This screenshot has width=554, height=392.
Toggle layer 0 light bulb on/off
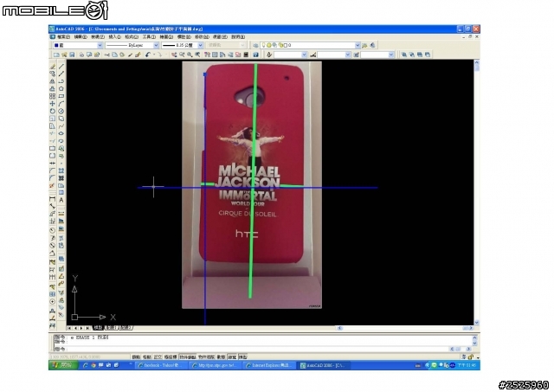tap(263, 45)
